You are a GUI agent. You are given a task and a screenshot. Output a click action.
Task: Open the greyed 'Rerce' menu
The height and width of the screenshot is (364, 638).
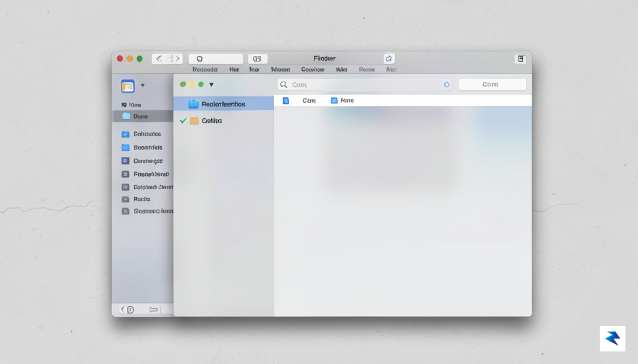pos(366,70)
